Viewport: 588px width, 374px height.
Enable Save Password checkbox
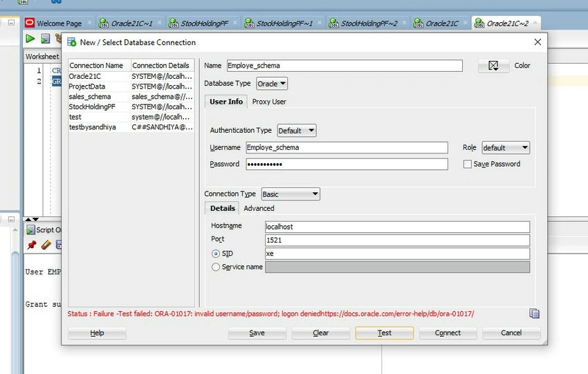pos(467,164)
